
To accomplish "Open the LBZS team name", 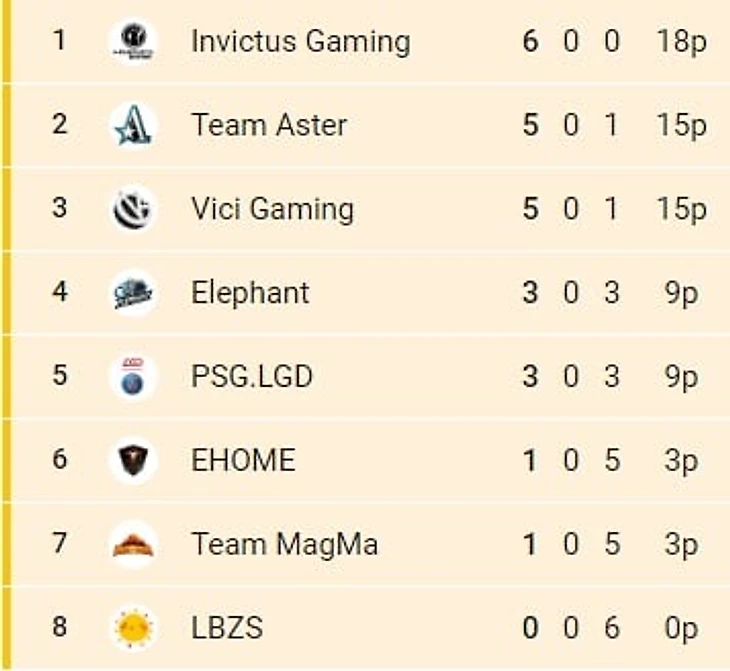I will (x=227, y=628).
